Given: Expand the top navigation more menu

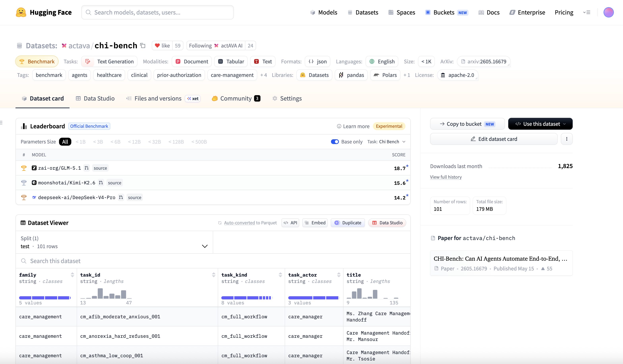Looking at the screenshot, I should click(587, 12).
